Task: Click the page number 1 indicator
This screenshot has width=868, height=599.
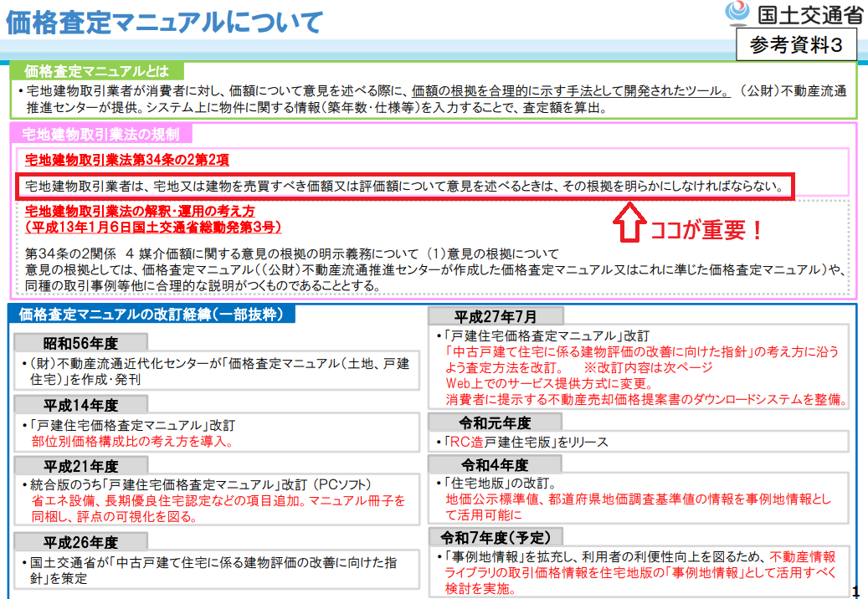Action: (x=858, y=590)
